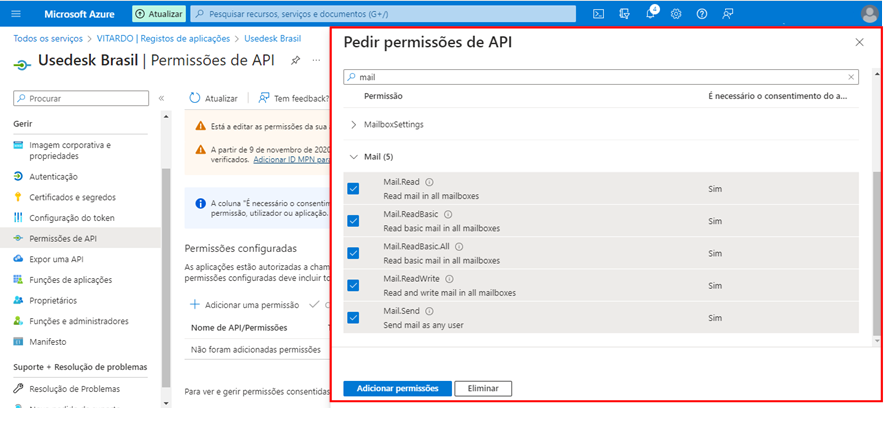The image size is (886, 428).
Task: Focus the permissions search field containing mail
Action: (601, 77)
